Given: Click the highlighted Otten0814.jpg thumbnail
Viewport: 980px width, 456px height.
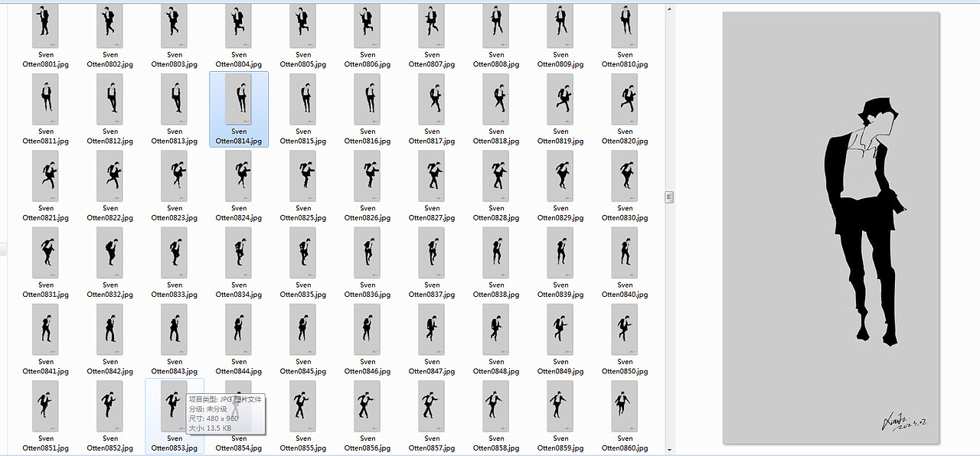Looking at the screenshot, I should point(239,99).
